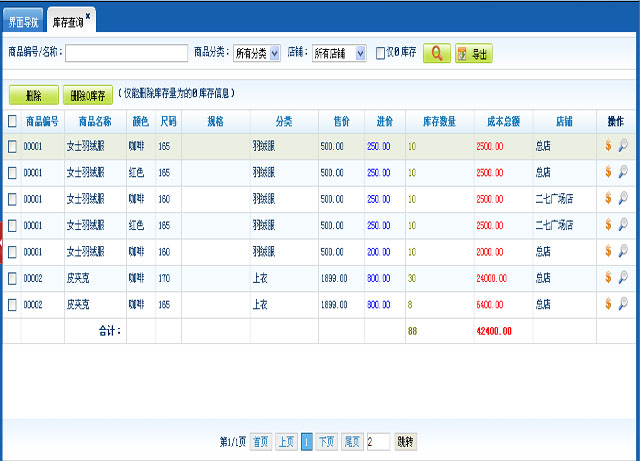Click the 导出 export button
This screenshot has width=640, height=461.
pyautogui.click(x=474, y=54)
